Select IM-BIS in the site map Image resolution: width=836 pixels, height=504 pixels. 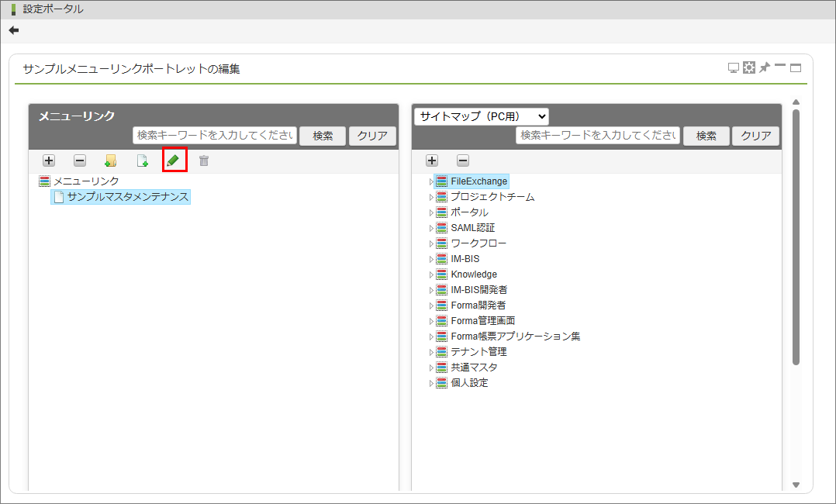(465, 259)
